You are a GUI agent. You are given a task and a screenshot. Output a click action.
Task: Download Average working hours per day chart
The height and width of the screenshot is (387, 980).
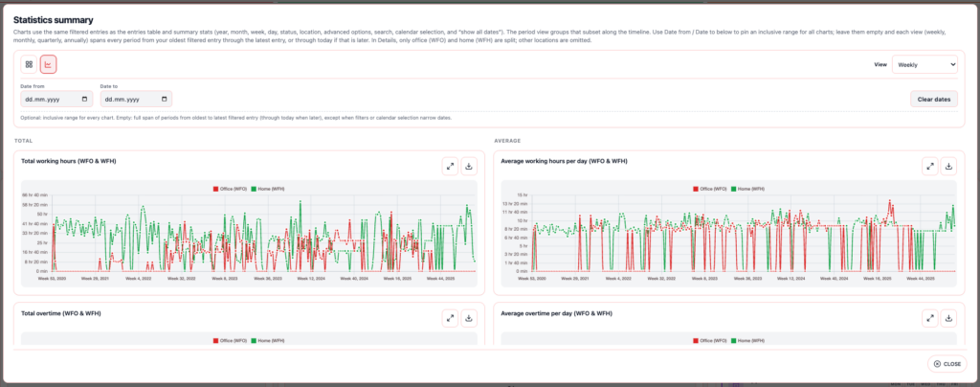pyautogui.click(x=948, y=166)
